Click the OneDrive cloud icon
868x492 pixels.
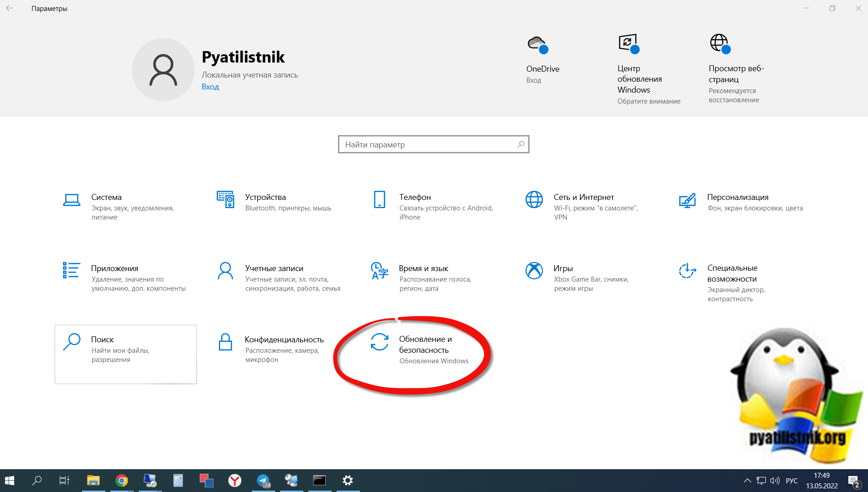538,45
